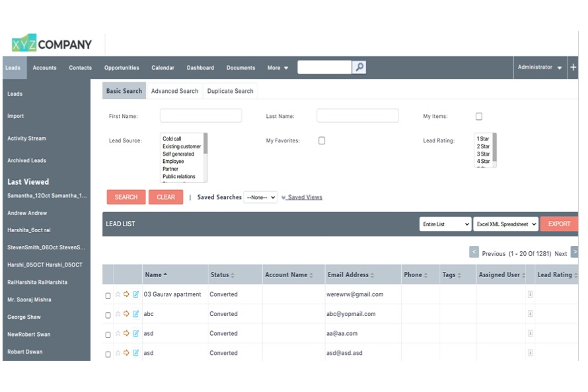Convert arrow icon for abc lead
Screen dimensions: 588x392
(126, 313)
